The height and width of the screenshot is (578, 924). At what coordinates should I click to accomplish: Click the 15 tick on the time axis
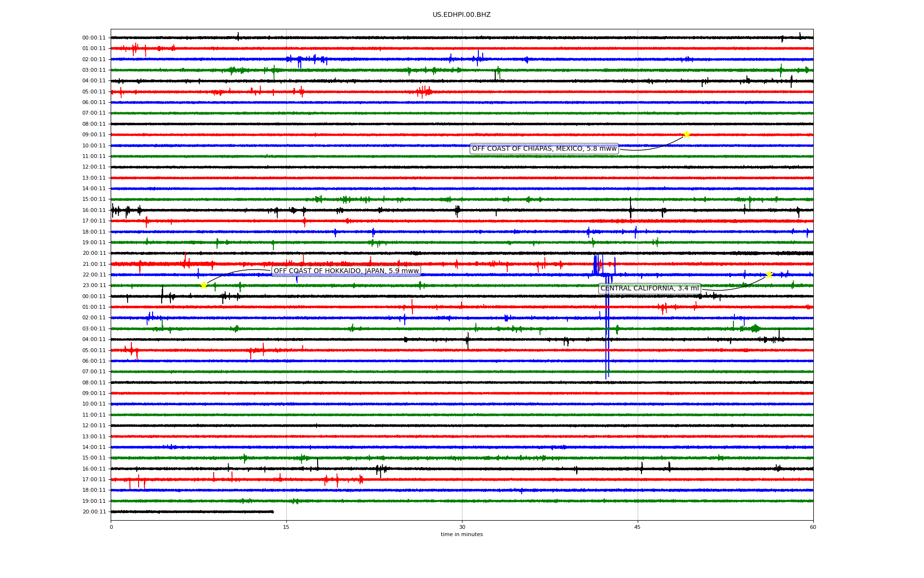pos(286,527)
